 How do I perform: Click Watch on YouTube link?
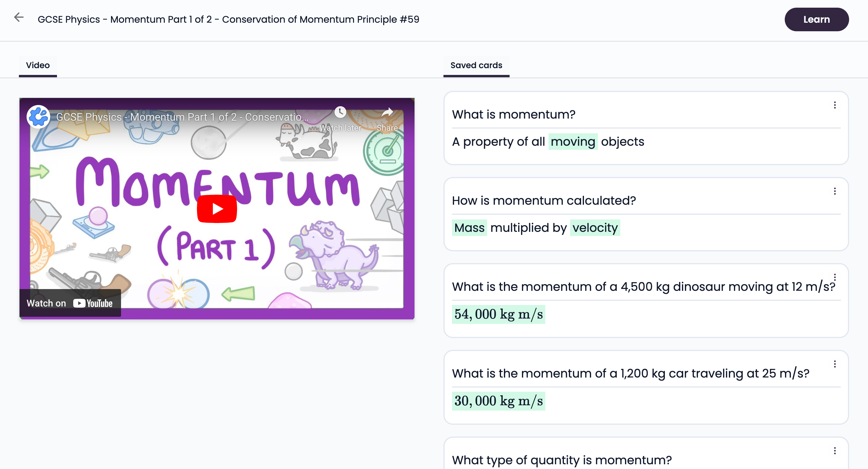pos(69,302)
